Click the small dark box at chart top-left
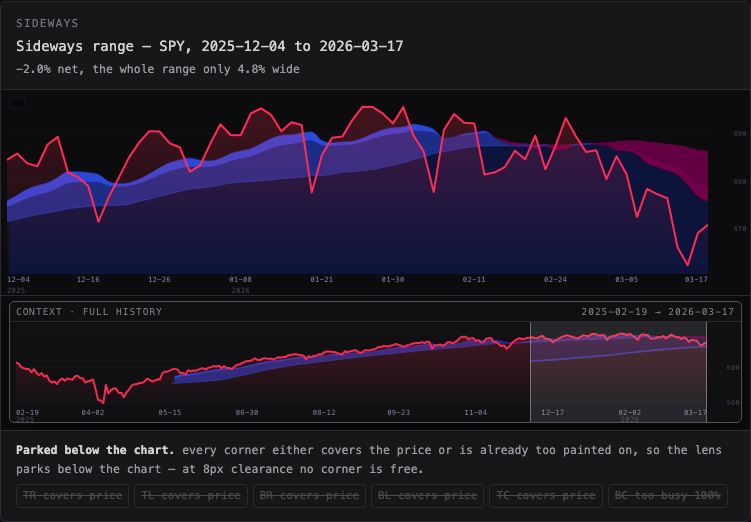The height and width of the screenshot is (522, 751). (17, 102)
